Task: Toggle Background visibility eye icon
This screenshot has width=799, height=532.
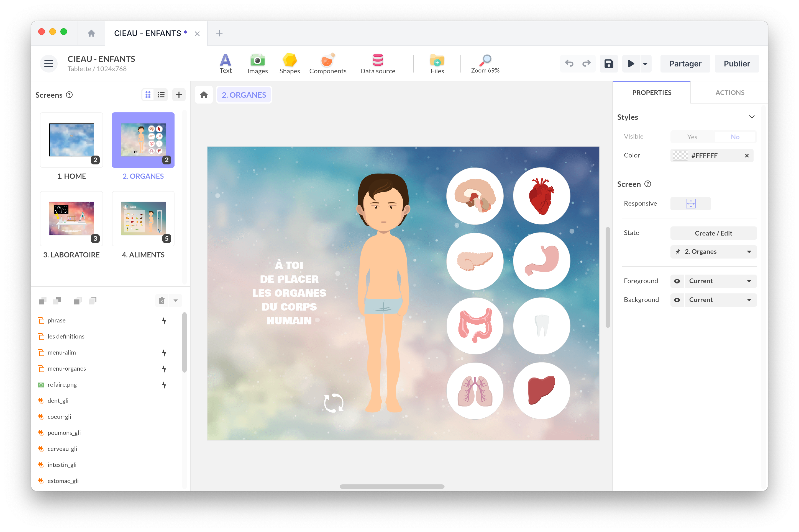Action: pyautogui.click(x=677, y=299)
